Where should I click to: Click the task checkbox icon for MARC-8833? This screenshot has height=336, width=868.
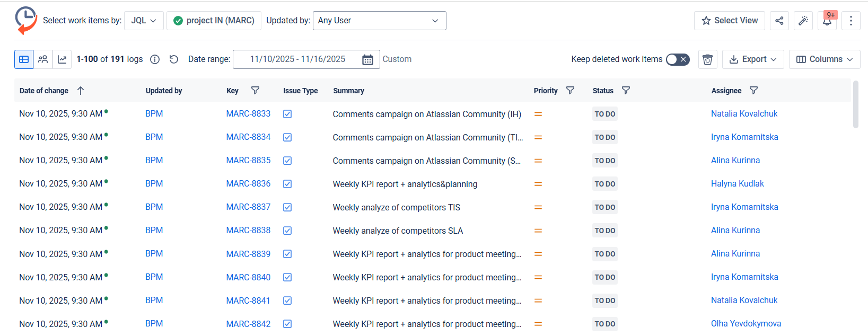pos(287,114)
